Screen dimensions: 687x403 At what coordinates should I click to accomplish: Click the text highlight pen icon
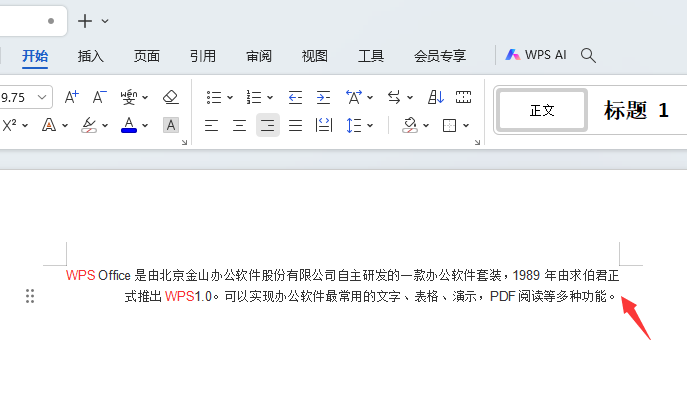[x=89, y=126]
